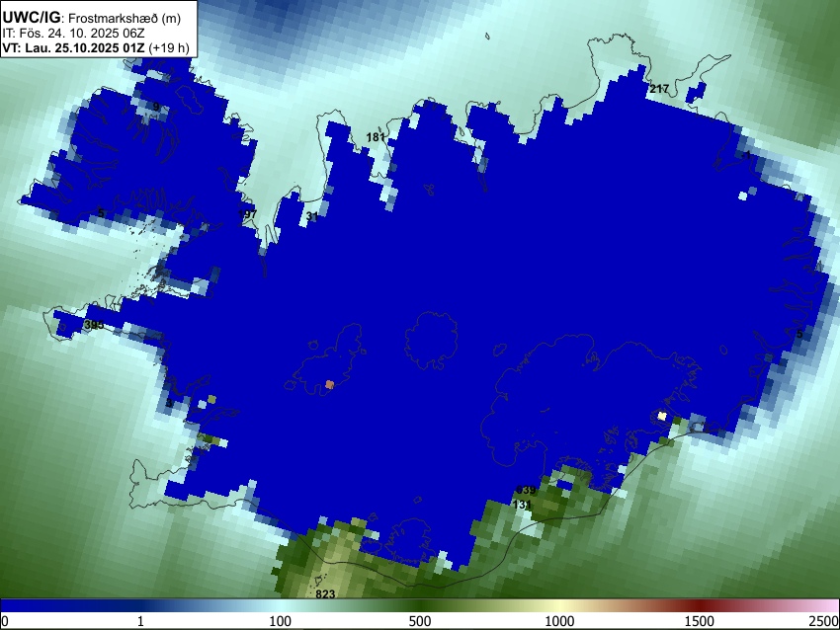The width and height of the screenshot is (840, 630).
Task: Click the orange grid cell on the western glacier
Action: (x=329, y=384)
